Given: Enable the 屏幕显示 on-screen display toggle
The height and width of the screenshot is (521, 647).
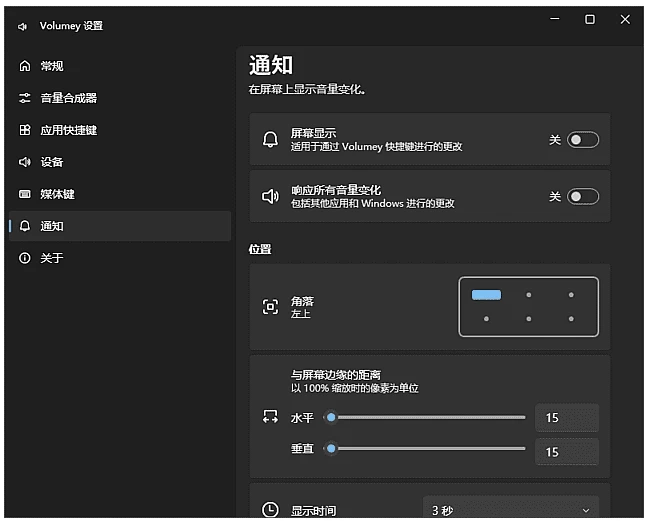Looking at the screenshot, I should pyautogui.click(x=583, y=140).
